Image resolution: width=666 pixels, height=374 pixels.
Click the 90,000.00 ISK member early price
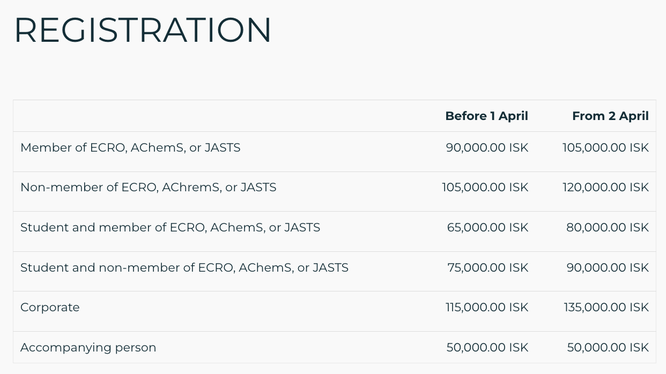(x=487, y=148)
